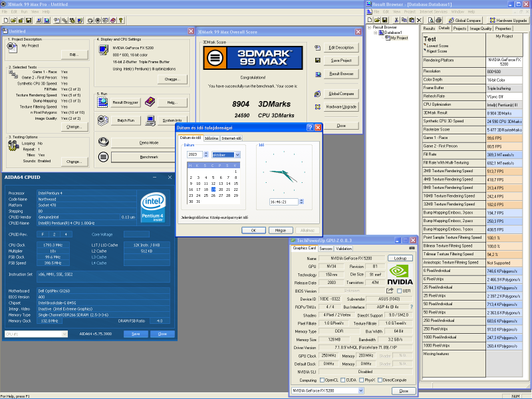Screen dimensions: 532x399
Task: Click Result Browser button in 3DMark Run section
Action: coord(126,102)
